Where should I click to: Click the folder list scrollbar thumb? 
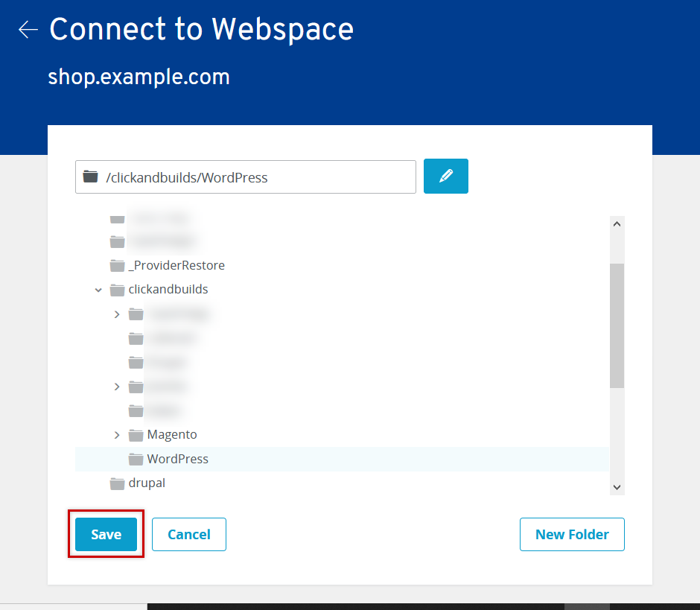617,325
